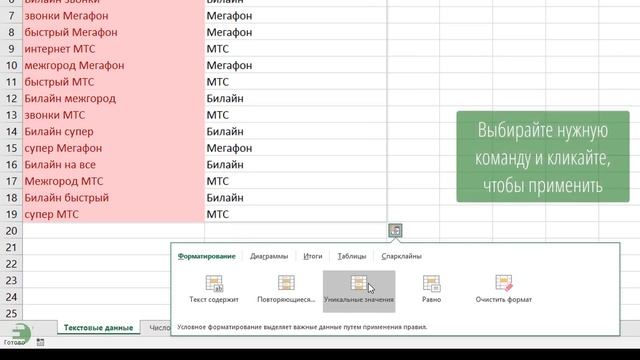Image resolution: width=640 pixels, height=360 pixels.
Task: Select 'МТС' cell in row 9
Action: (296, 49)
